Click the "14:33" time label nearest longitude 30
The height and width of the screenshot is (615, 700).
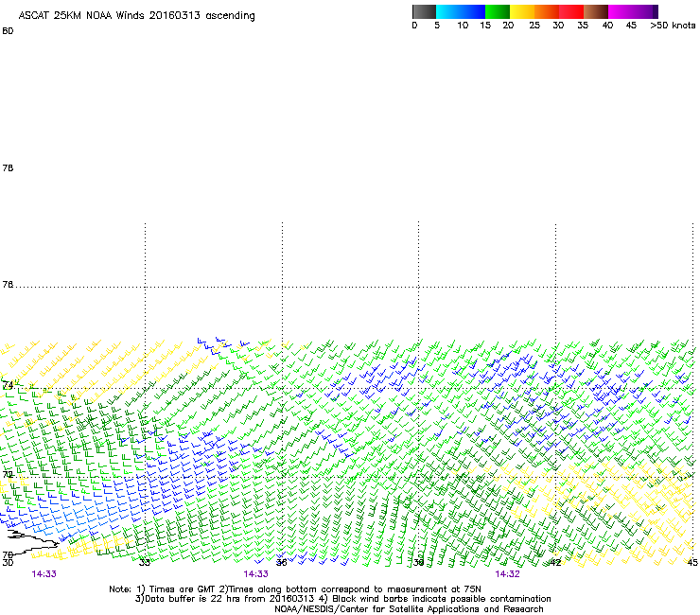coord(44,574)
